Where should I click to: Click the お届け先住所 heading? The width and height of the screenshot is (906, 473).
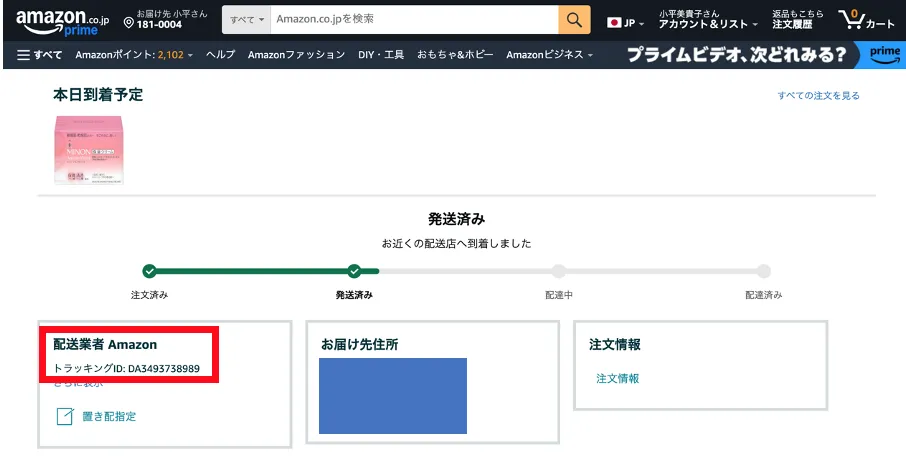tap(359, 345)
